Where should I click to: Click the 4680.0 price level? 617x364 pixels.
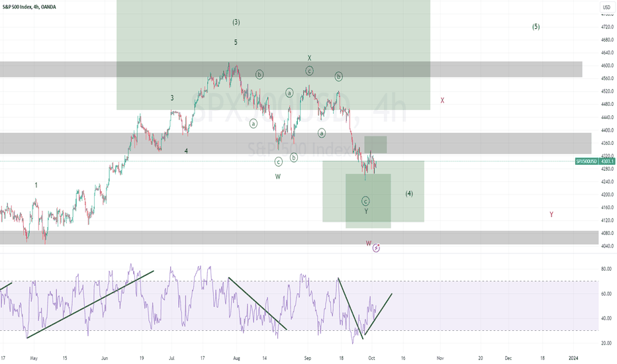[x=607, y=40]
